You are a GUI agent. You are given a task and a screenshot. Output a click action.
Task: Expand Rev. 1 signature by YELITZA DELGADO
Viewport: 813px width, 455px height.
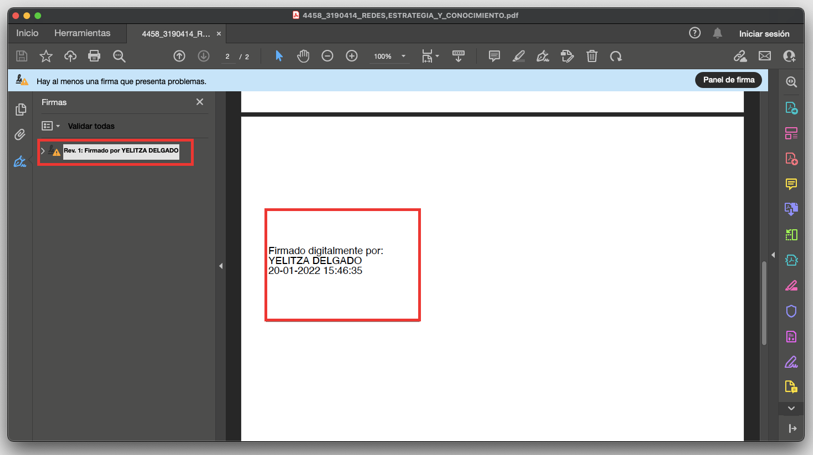tap(43, 151)
